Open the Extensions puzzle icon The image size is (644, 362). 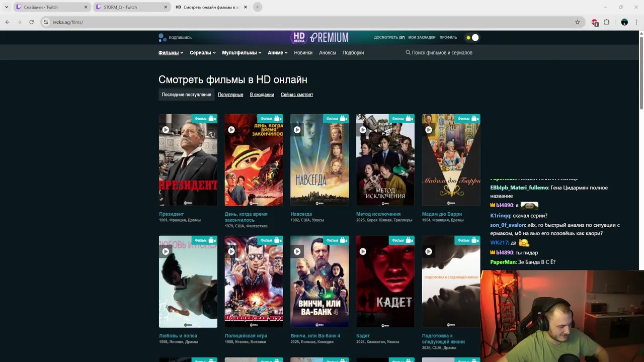(607, 22)
